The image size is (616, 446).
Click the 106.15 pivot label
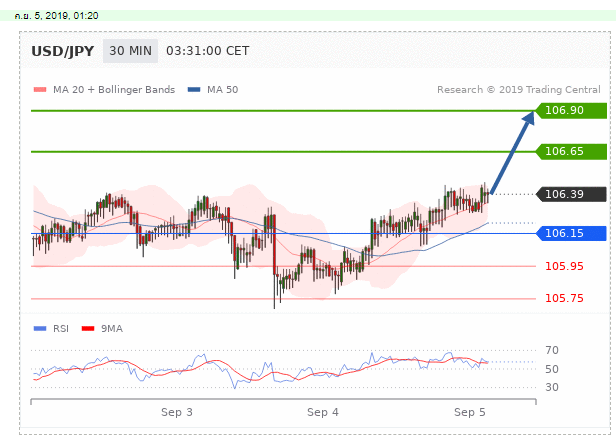[x=571, y=233]
